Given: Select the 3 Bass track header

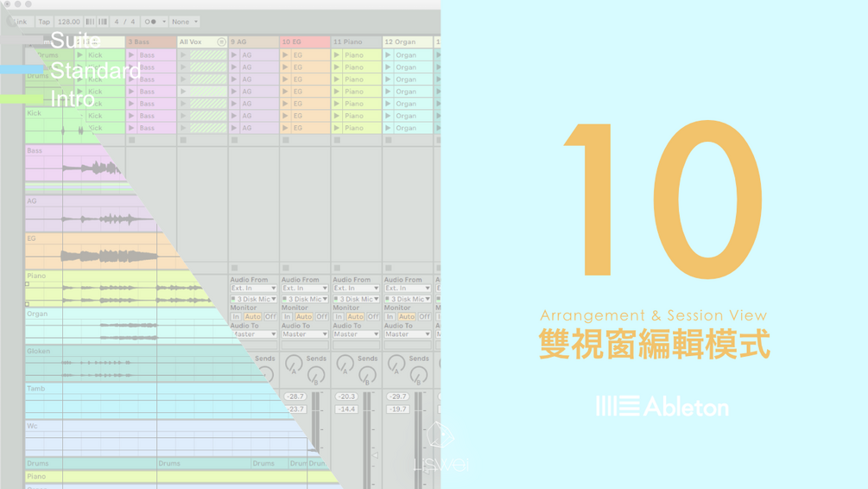Looking at the screenshot, I should pos(151,42).
